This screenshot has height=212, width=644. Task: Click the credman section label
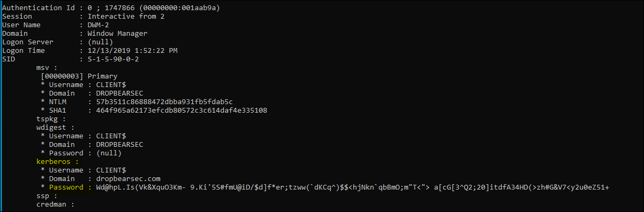pos(53,205)
